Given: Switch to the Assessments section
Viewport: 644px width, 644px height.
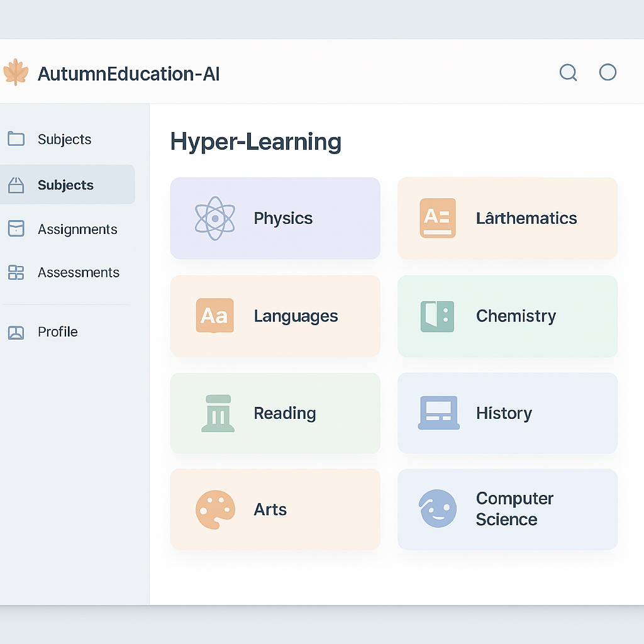Looking at the screenshot, I should (78, 272).
